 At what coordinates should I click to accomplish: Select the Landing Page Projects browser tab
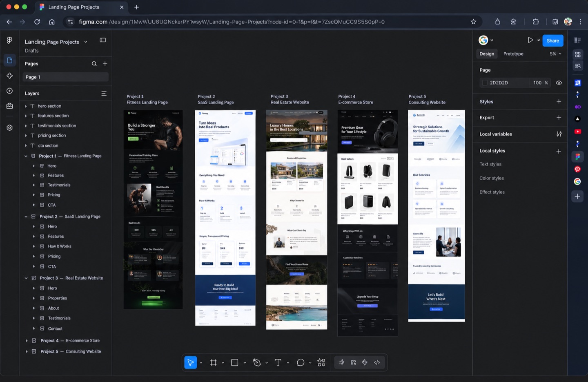81,7
